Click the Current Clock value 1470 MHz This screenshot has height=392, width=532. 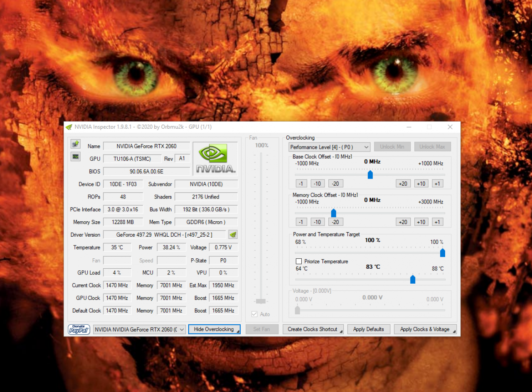tap(117, 285)
